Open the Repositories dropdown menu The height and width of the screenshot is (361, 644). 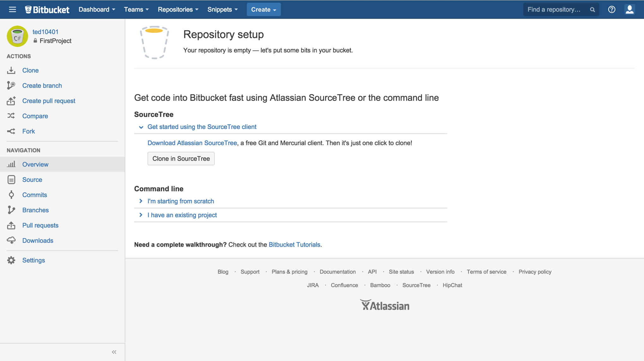pyautogui.click(x=178, y=9)
